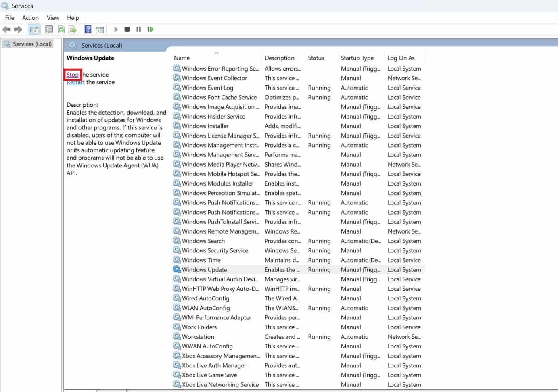The width and height of the screenshot is (558, 392).
Task: Select the Windows Mobile Hotspot service
Action: pos(299,174)
